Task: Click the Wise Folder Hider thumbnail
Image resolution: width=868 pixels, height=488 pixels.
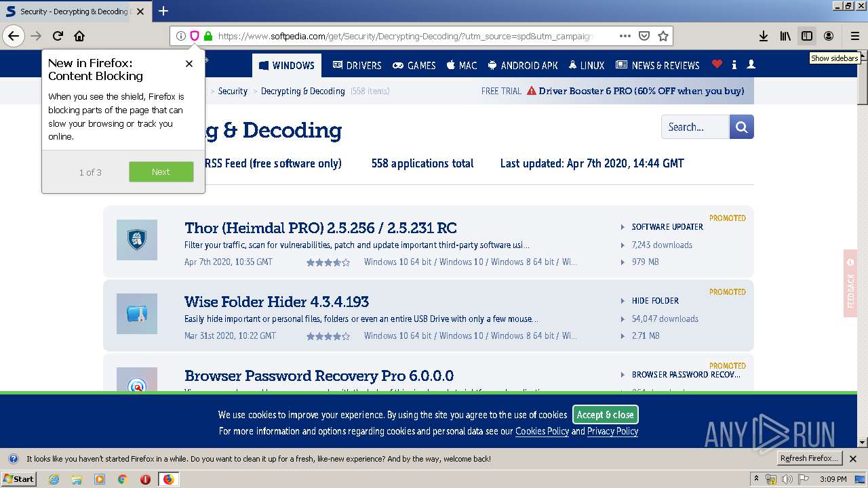Action: click(x=137, y=314)
